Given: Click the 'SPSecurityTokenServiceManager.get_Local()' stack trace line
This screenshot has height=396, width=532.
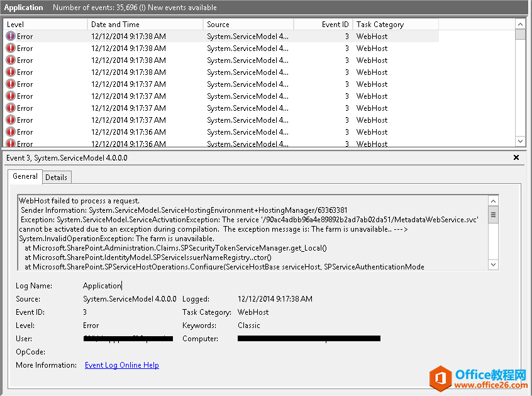Looking at the screenshot, I should (x=175, y=248).
